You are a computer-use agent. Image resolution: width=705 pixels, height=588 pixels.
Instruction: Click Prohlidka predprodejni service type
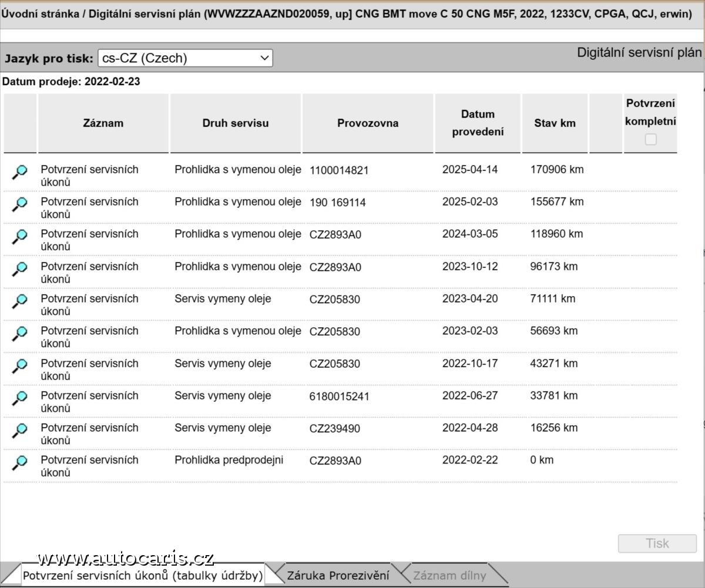tap(229, 460)
